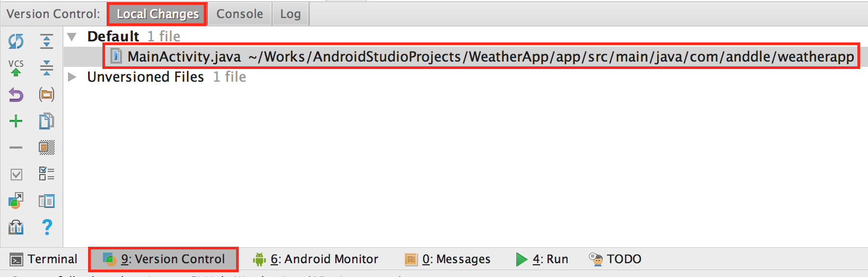
Task: Click the Messages icon in bottom bar
Action: tap(411, 259)
